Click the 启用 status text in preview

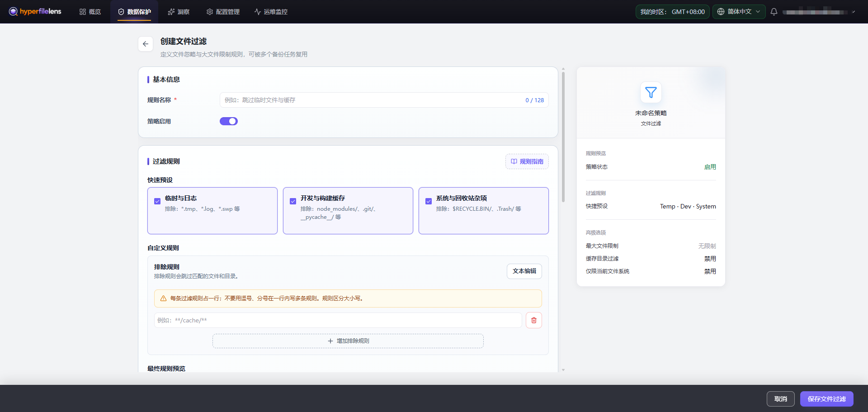(710, 167)
